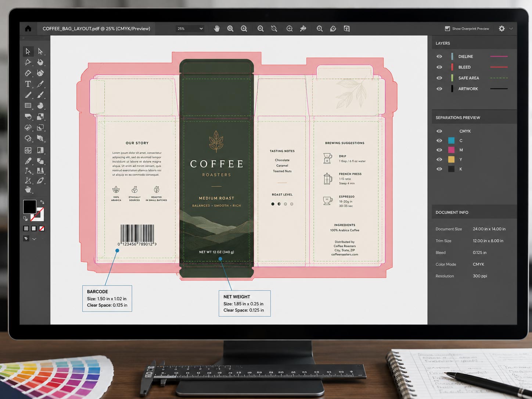Click the SEPARATIONS PREVIEW panel header
Viewport: 532px width, 399px height.
(474, 118)
